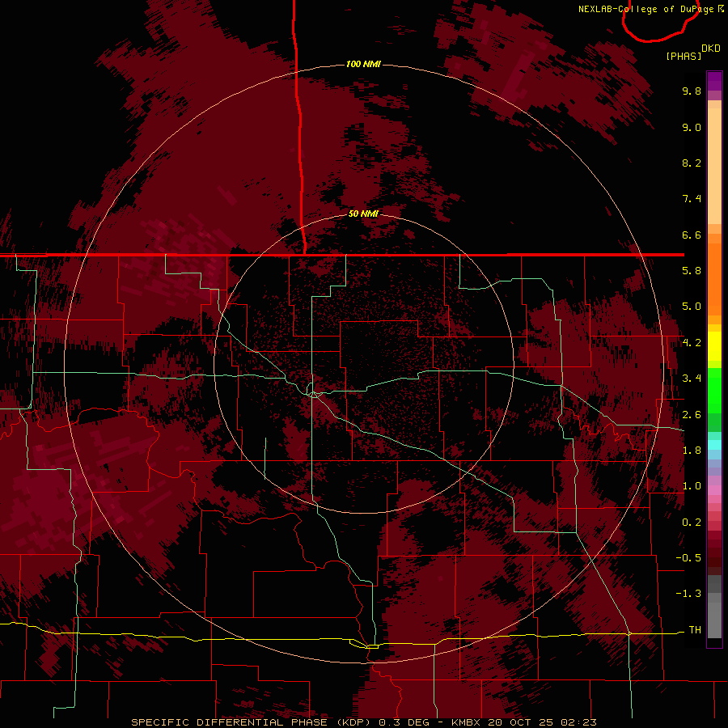Click "SPECIFIC DIFFERENTIAL PHASE" in the caption
The width and height of the screenshot is (728, 728).
(228, 722)
